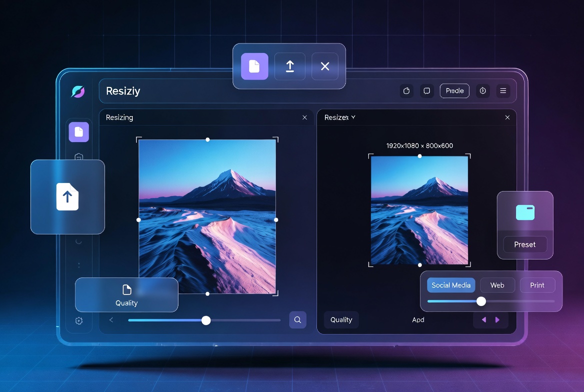Screen dimensions: 584x392
Task: Click the Preset button on side card
Action: [x=525, y=244]
